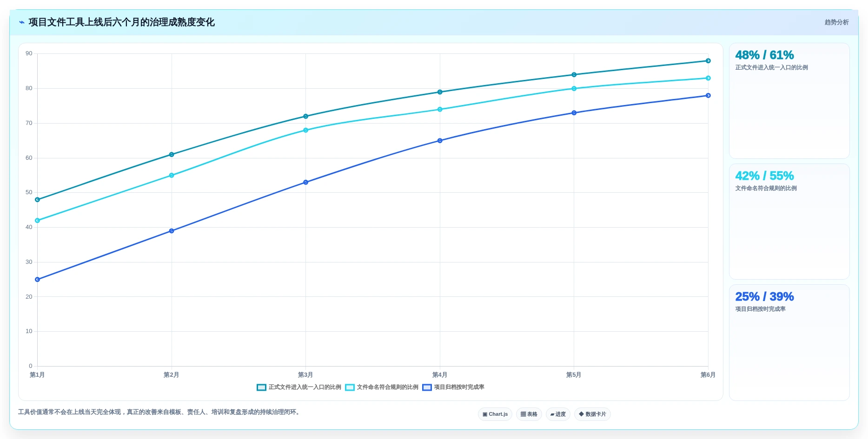Click the chart title 项目文件工具上线后六个月的治理成熟度变化
Screen dimensions: 868x439
tap(121, 22)
